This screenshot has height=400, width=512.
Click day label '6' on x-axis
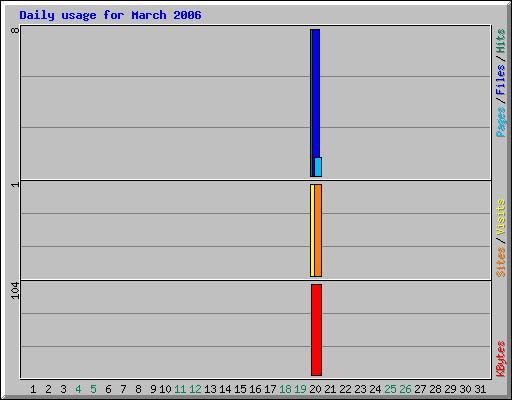pos(108,389)
